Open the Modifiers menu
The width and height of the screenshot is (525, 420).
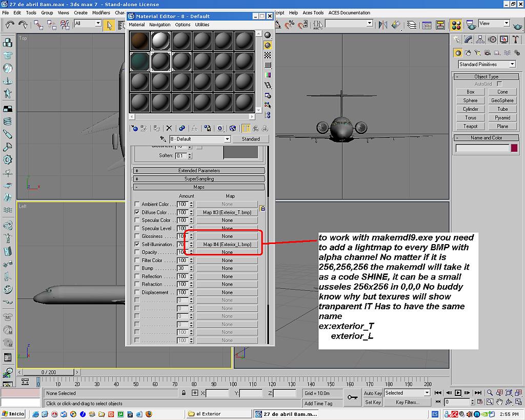tap(101, 12)
